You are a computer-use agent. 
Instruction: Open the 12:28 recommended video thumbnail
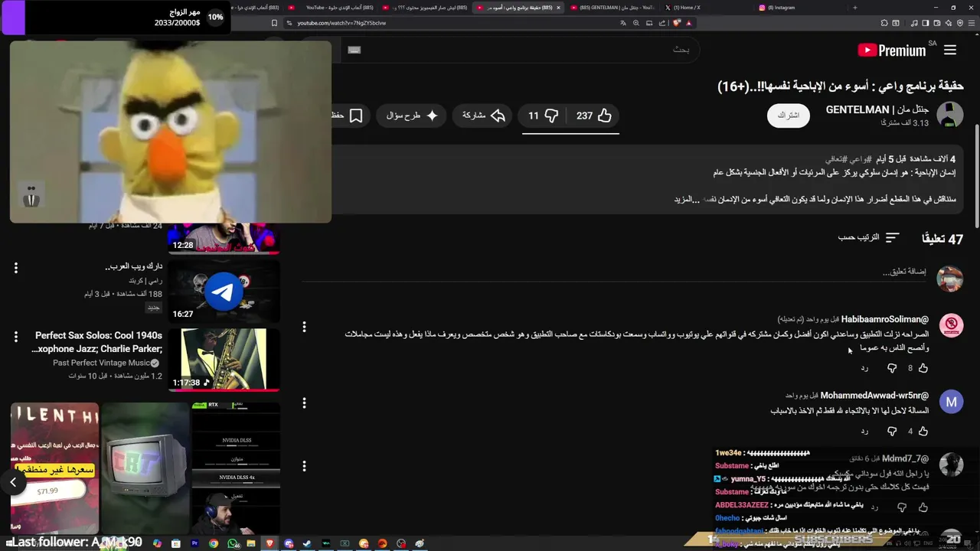[224, 238]
